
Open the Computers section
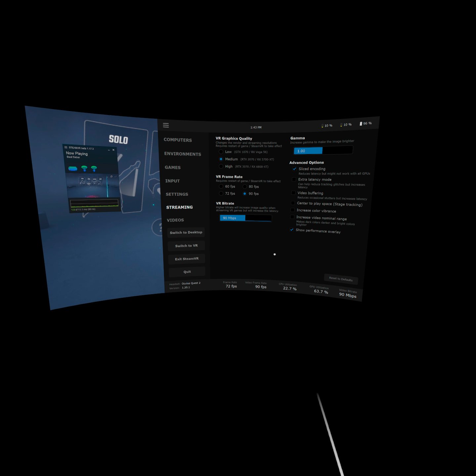click(x=178, y=140)
